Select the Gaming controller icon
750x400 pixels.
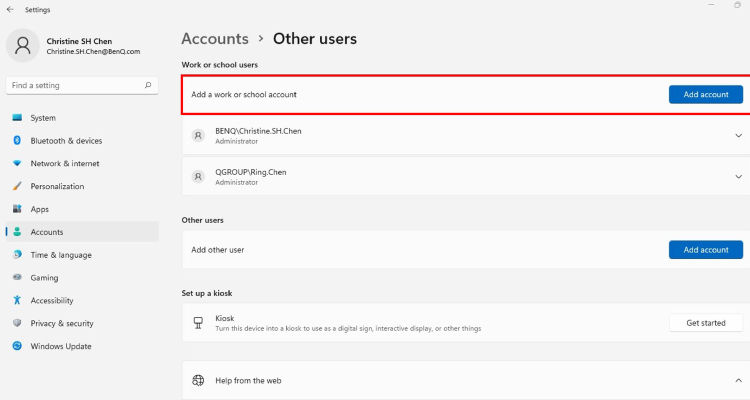click(17, 277)
